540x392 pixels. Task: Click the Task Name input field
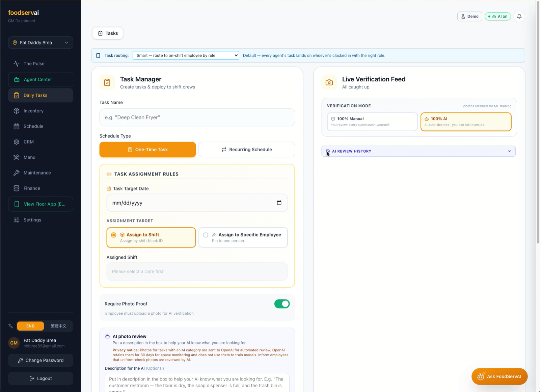click(197, 117)
